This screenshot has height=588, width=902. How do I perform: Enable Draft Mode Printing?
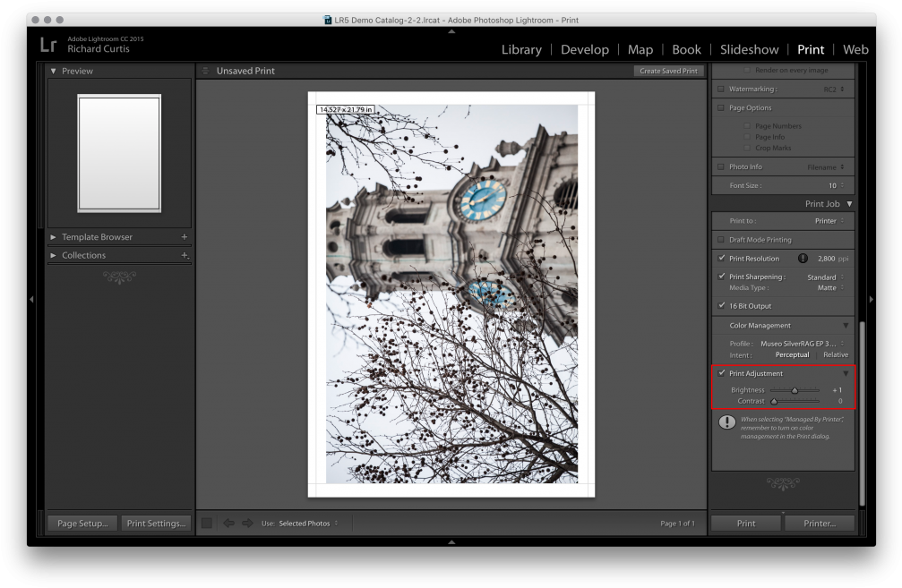(x=721, y=239)
